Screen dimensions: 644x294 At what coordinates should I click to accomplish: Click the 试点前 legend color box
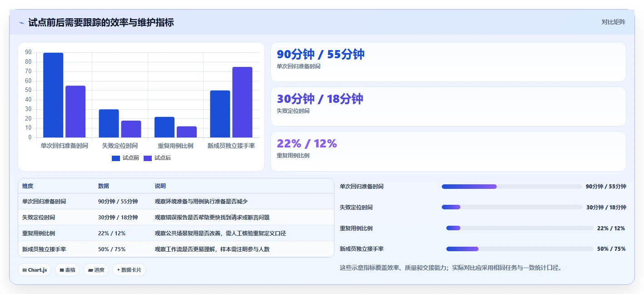click(x=116, y=158)
